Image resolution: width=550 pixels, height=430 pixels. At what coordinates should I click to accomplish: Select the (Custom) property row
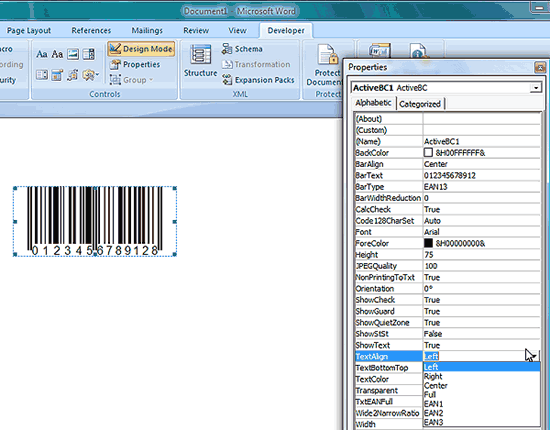pyautogui.click(x=447, y=130)
